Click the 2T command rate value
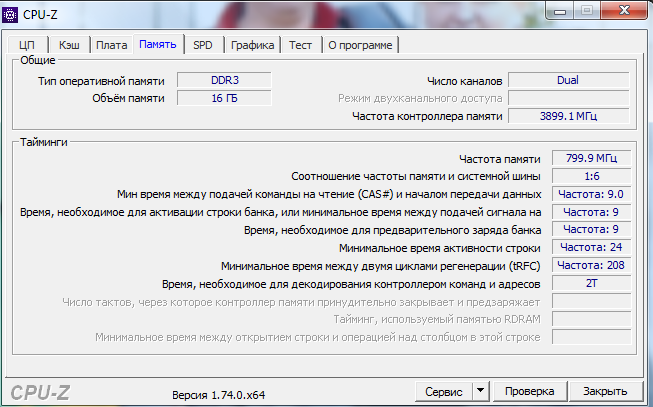The height and width of the screenshot is (407, 653). pyautogui.click(x=591, y=283)
